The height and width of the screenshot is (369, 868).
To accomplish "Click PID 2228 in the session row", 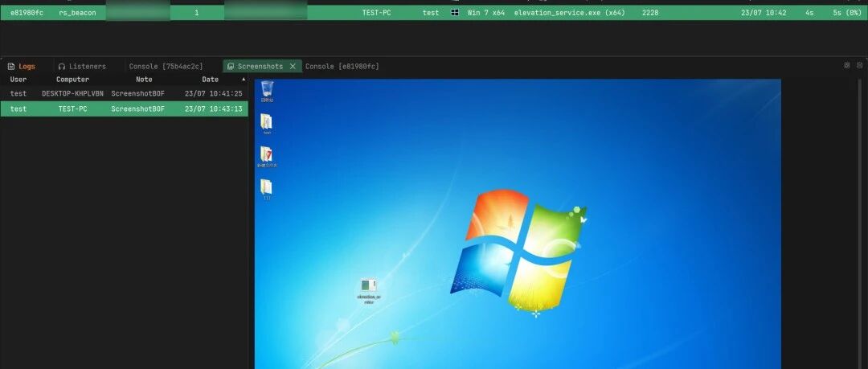I will (x=650, y=12).
